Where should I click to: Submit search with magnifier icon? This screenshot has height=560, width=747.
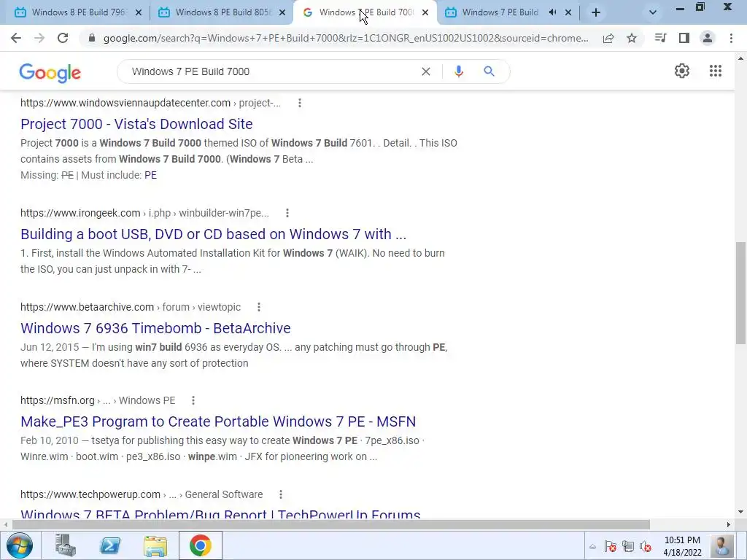click(489, 71)
